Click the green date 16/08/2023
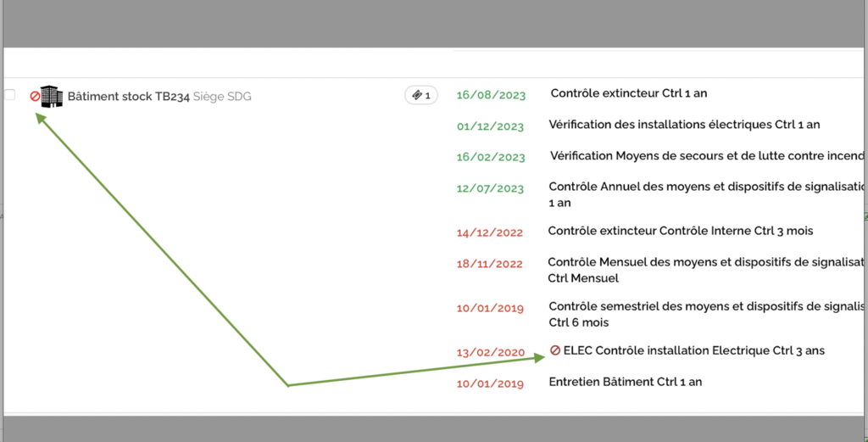The image size is (868, 442). [491, 95]
